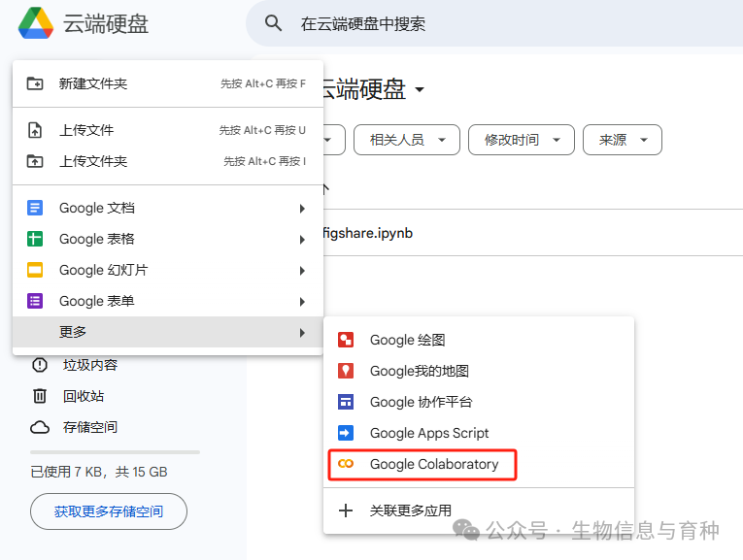The image size is (743, 560).
Task: Choose 上传文件夹 from the menu
Action: [168, 161]
